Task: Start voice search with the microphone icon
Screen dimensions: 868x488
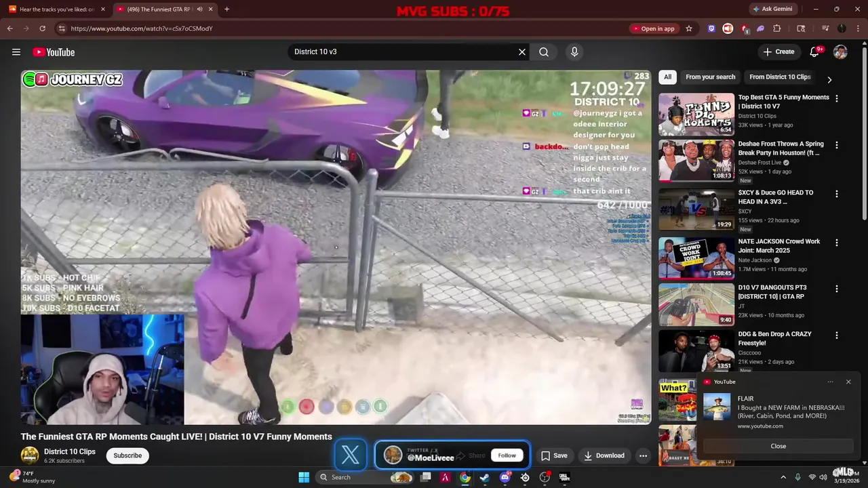Action: click(574, 52)
